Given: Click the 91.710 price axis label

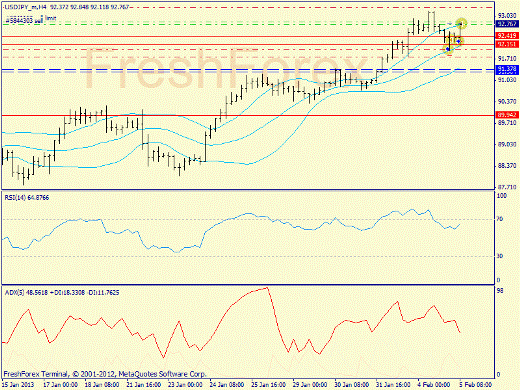Looking at the screenshot, I should click(x=506, y=59).
